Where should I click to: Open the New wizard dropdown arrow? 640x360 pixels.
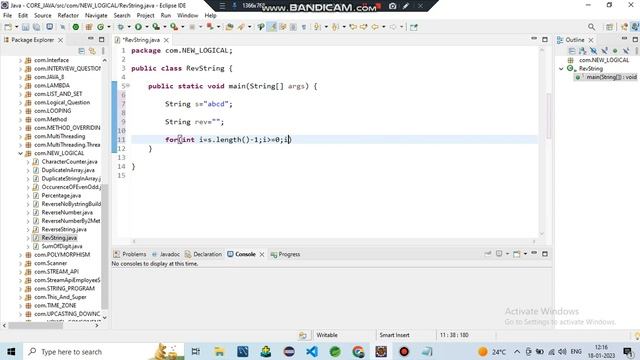(17, 27)
